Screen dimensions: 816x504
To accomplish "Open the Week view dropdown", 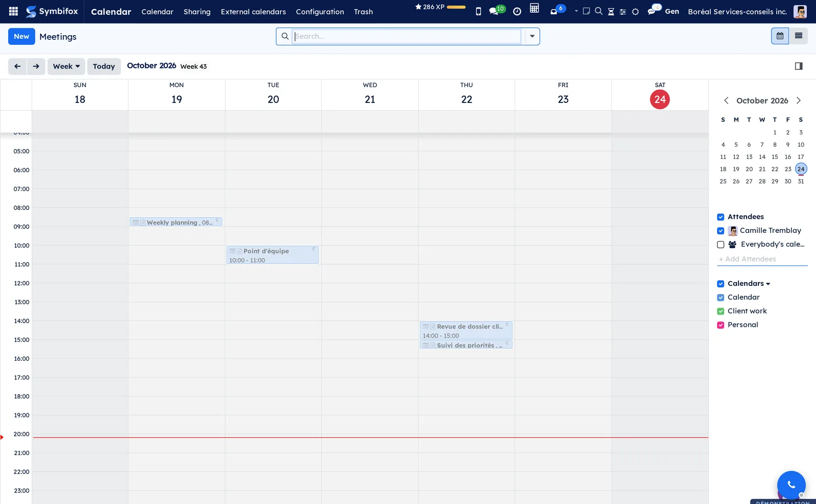I will click(66, 66).
